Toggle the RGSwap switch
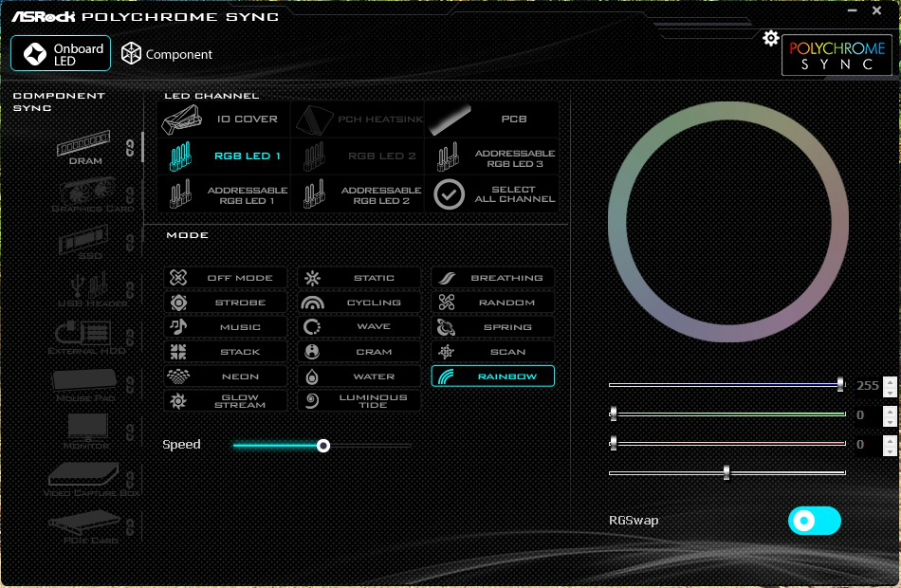This screenshot has width=901, height=588. tap(814, 521)
